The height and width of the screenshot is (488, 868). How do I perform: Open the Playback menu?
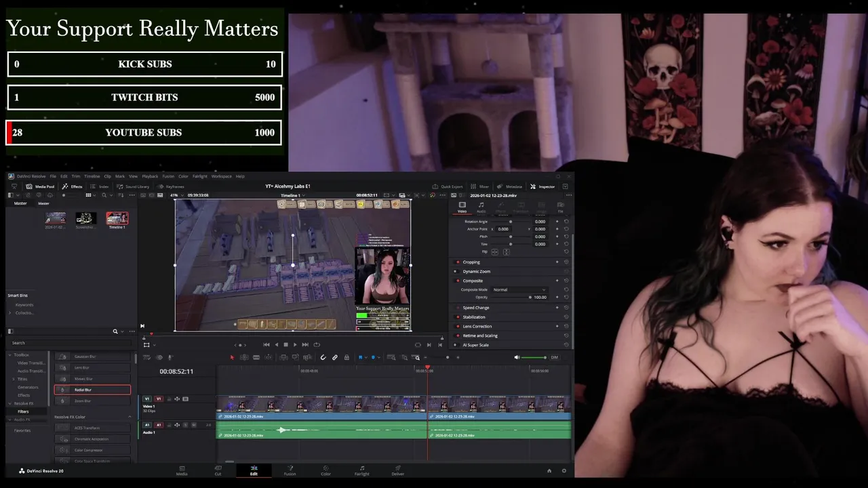tap(150, 176)
